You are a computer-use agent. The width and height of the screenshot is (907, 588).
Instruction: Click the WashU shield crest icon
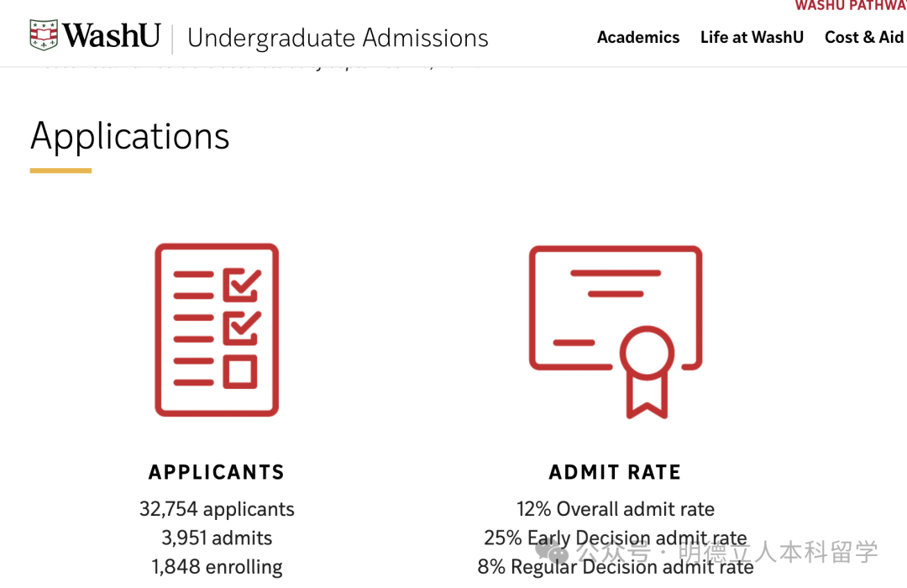click(44, 34)
